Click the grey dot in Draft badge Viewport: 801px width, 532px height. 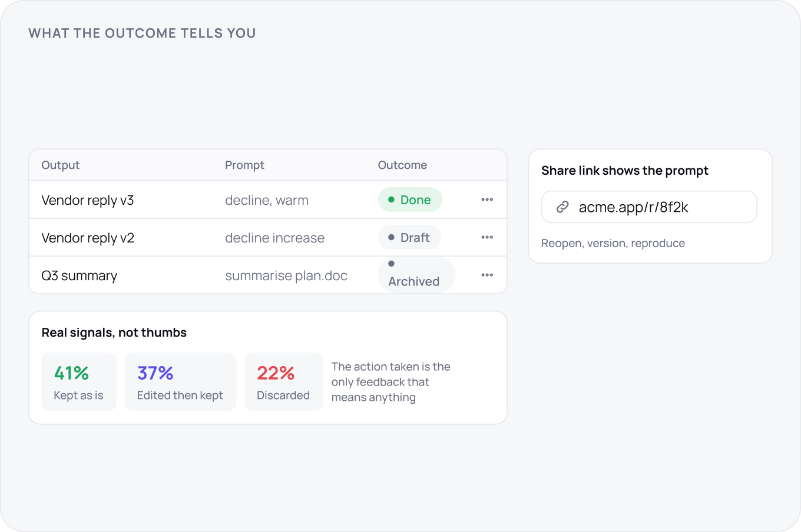391,237
